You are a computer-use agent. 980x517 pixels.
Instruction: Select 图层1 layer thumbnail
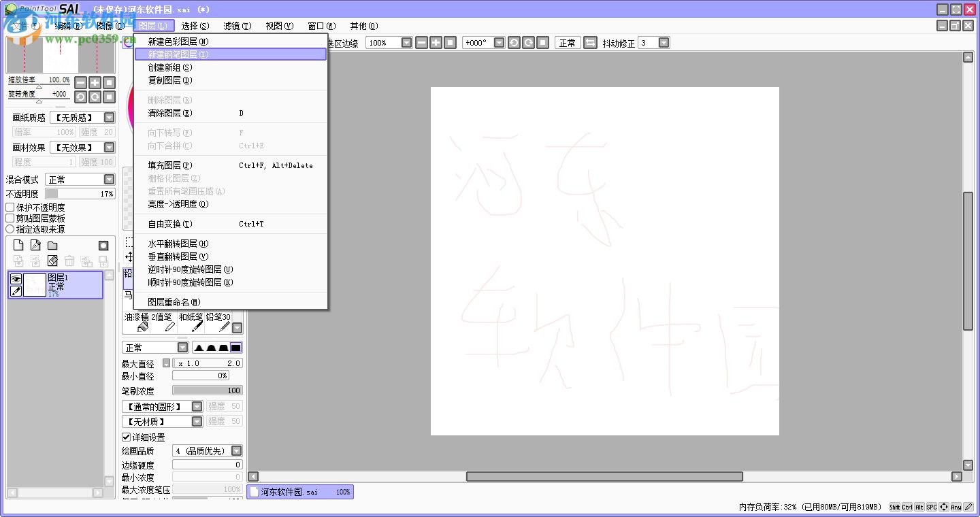click(x=35, y=285)
